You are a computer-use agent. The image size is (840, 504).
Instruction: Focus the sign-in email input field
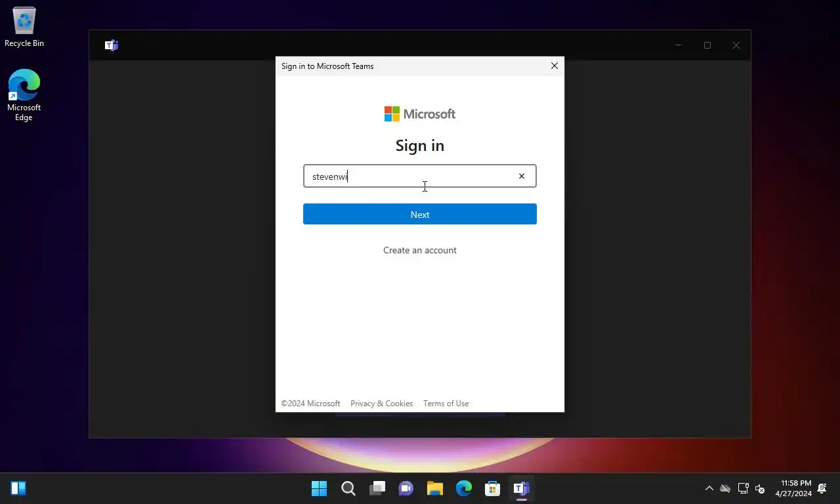pos(420,176)
